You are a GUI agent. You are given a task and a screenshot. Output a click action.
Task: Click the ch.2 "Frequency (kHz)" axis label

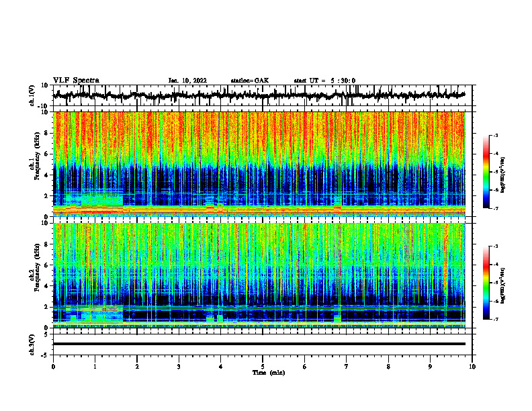(x=36, y=267)
